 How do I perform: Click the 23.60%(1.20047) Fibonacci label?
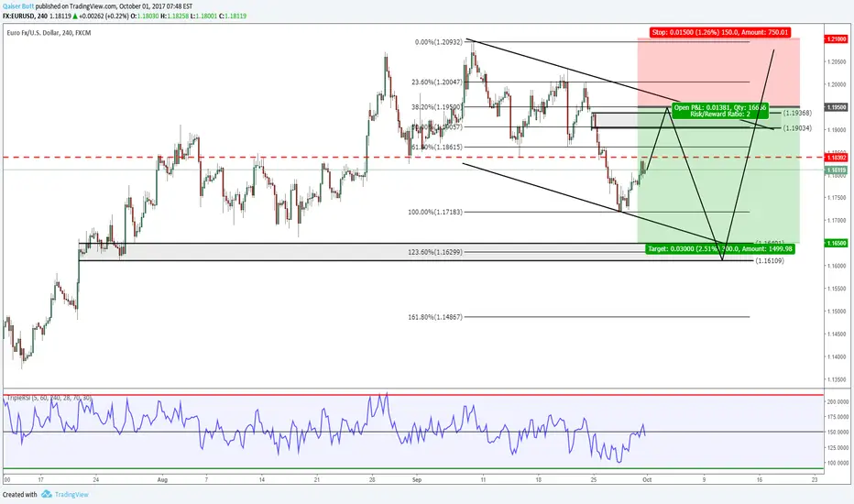pyautogui.click(x=437, y=82)
